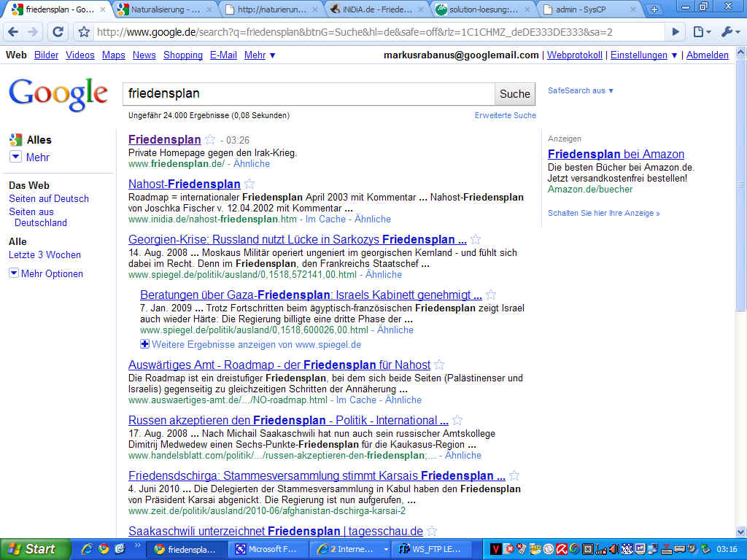The width and height of the screenshot is (747, 560).
Task: Star the Beratungen über Gaza-Friedensplan result
Action: tap(491, 295)
